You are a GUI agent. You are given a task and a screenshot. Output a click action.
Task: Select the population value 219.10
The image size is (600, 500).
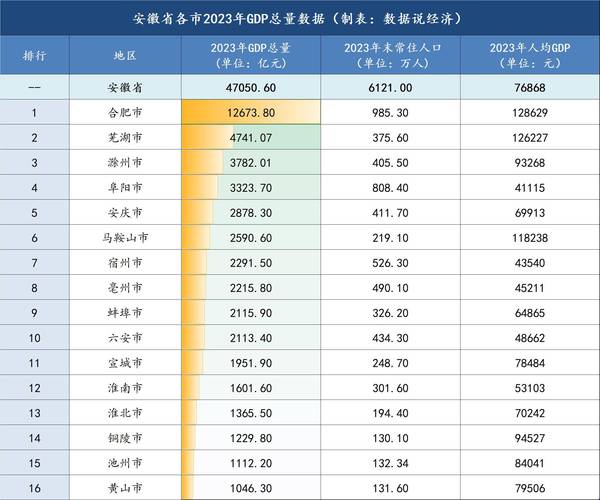coord(390,238)
